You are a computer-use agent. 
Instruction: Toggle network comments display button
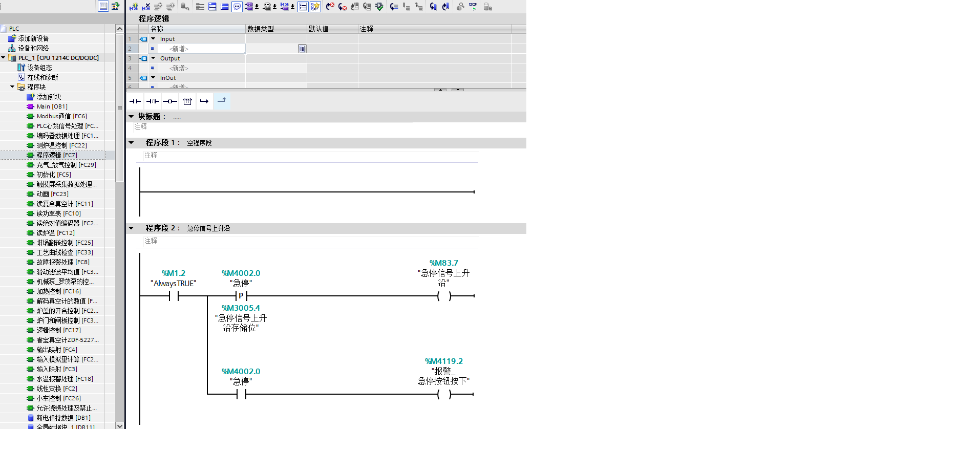pyautogui.click(x=237, y=7)
